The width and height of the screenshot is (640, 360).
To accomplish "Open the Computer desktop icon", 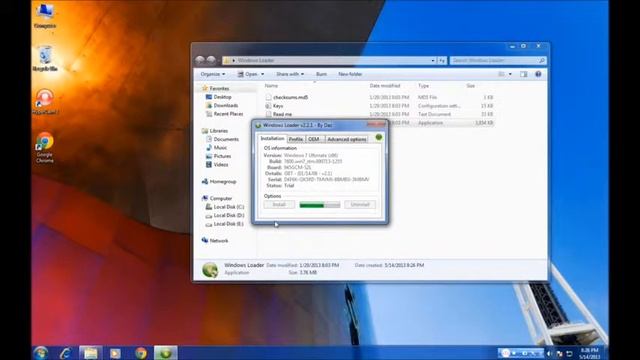I will click(45, 17).
